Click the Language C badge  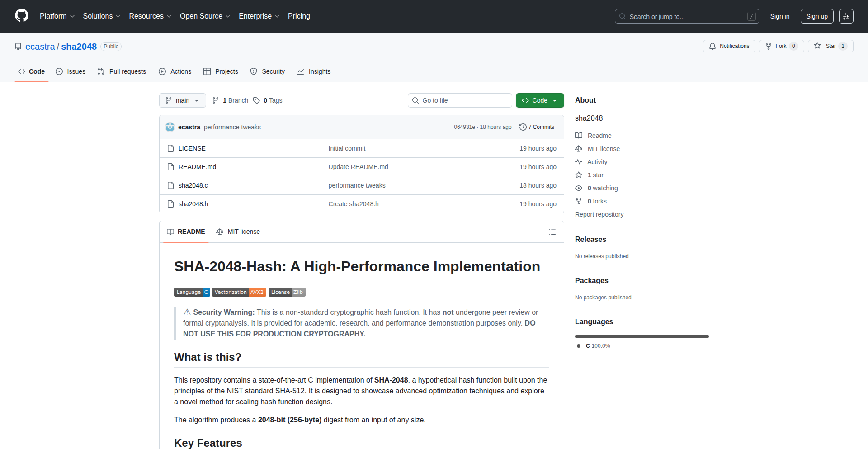(192, 292)
